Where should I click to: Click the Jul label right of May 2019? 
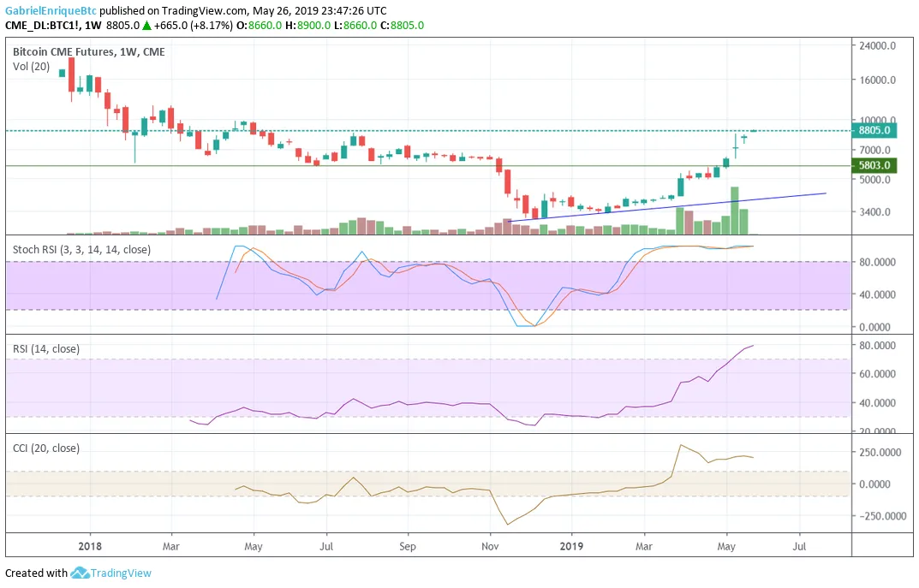point(799,546)
